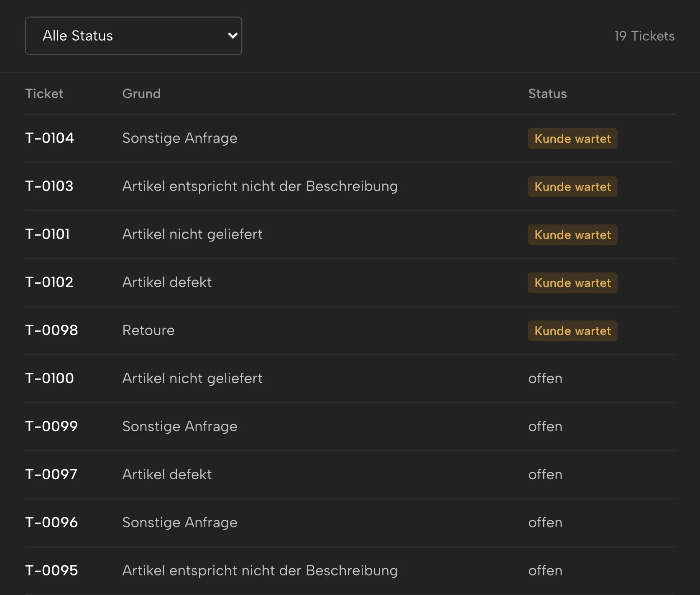Click Artikel defekt in row T-0102
Image resolution: width=700 pixels, height=595 pixels.
[x=167, y=282]
